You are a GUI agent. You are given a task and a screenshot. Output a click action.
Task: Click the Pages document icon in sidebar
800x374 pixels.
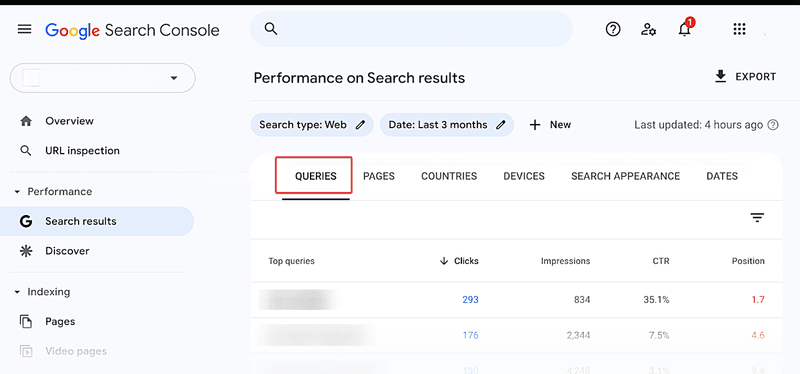click(26, 321)
